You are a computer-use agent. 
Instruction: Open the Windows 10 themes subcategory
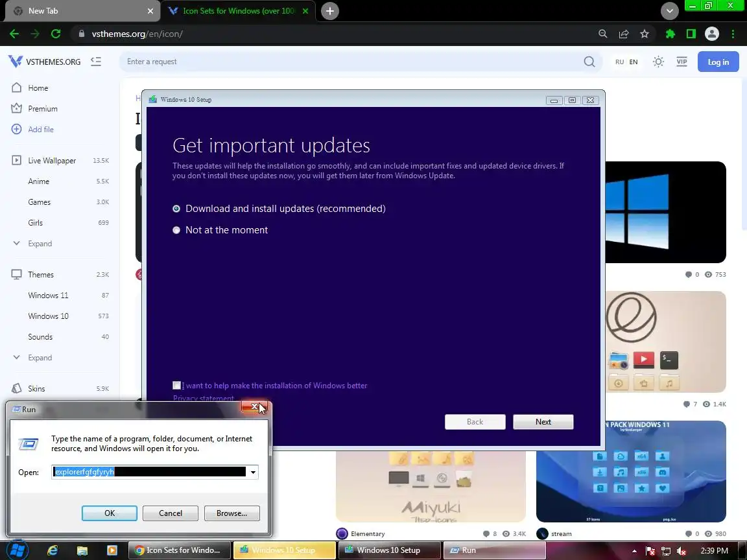pos(48,316)
